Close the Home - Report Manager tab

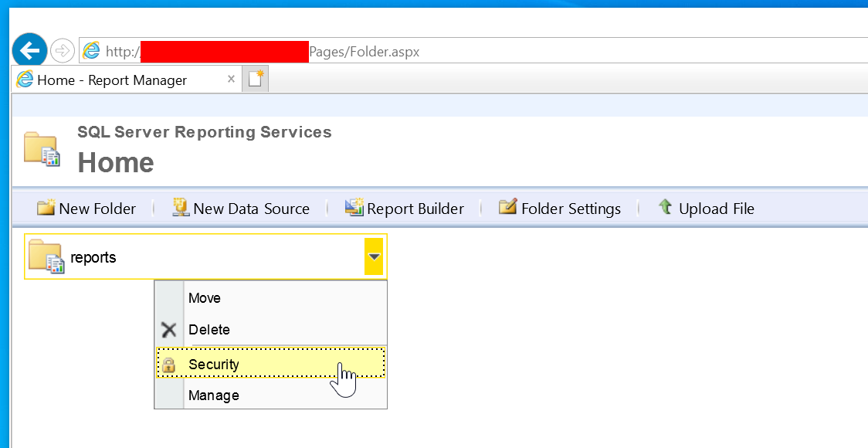tap(232, 80)
